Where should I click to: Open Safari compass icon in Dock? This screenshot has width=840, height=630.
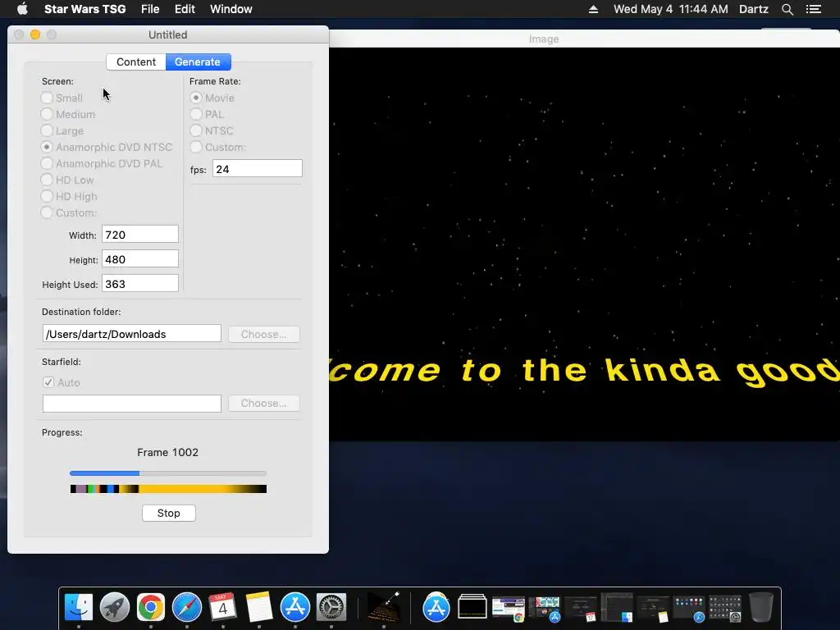(x=186, y=608)
